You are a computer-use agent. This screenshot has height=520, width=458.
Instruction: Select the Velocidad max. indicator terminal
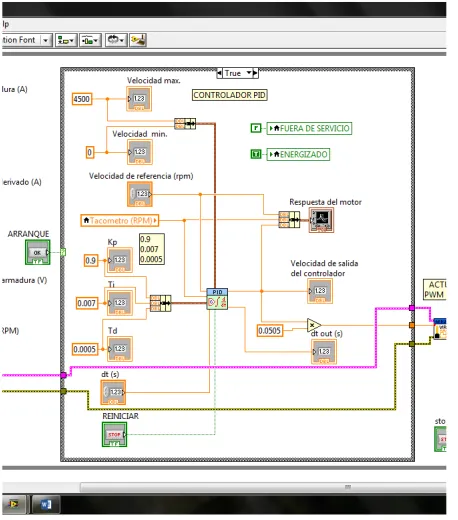(x=139, y=99)
